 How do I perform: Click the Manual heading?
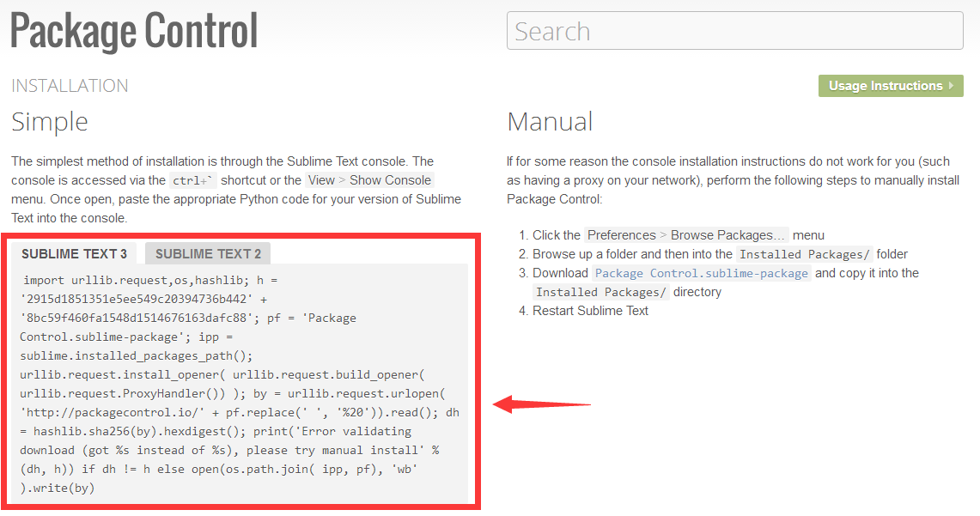[550, 122]
